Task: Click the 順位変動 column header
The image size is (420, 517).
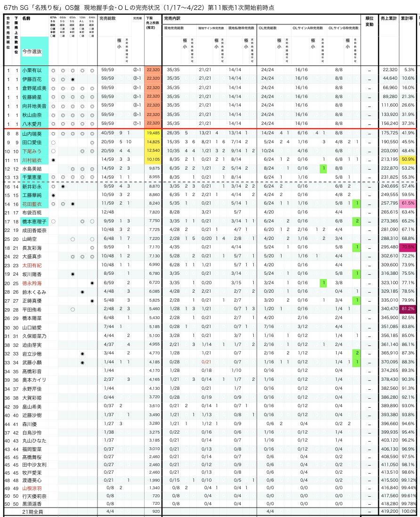Action: click(x=370, y=21)
